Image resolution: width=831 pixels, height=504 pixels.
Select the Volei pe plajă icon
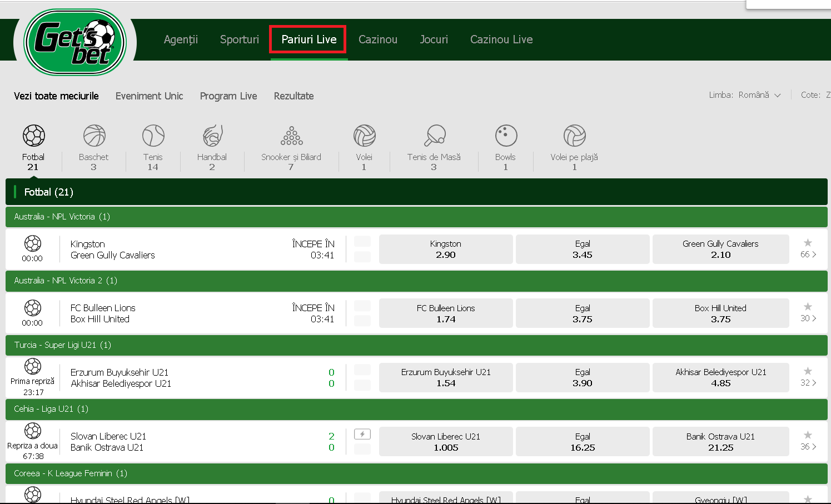coord(574,136)
